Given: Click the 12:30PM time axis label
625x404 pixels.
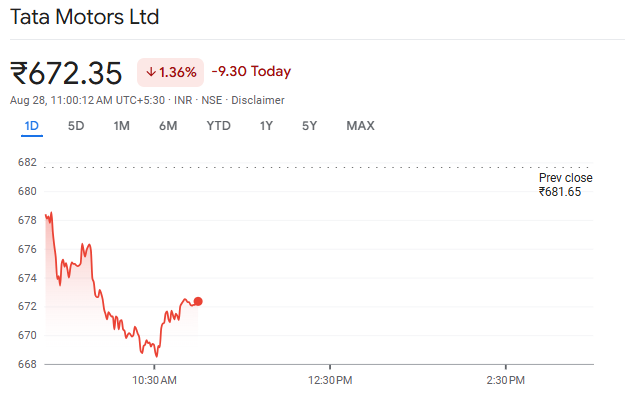Looking at the screenshot, I should tap(330, 381).
